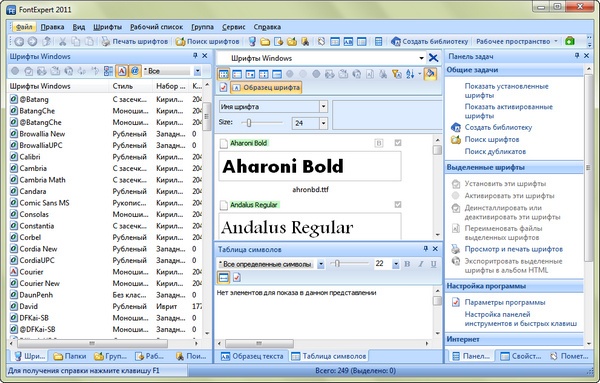Switch to the Свойства tab in right panel
The image size is (600, 383).
[x=521, y=356]
